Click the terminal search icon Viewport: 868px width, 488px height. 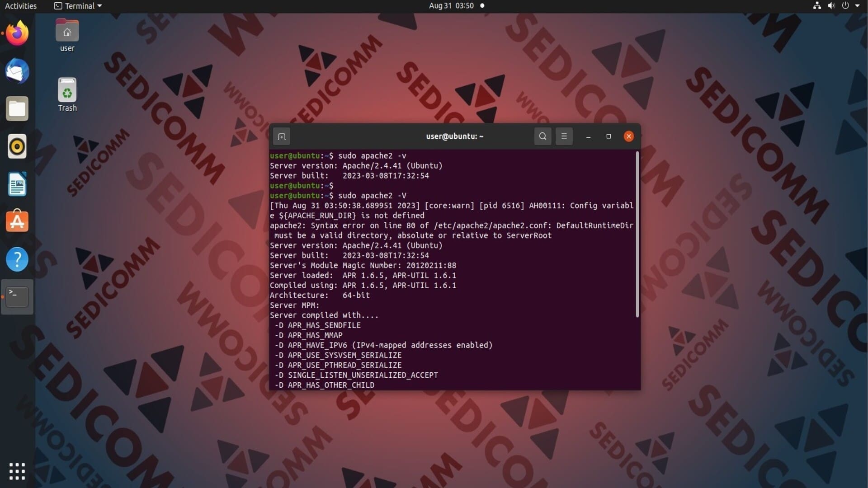[542, 136]
